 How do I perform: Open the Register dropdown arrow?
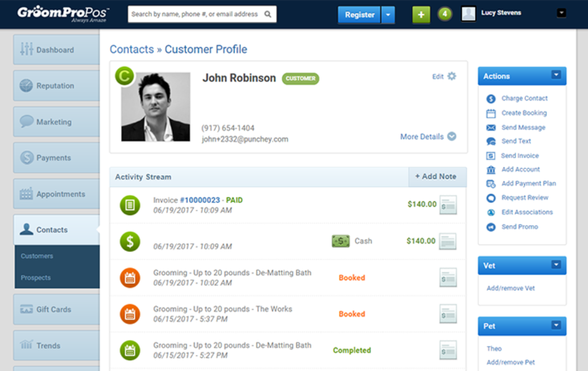pos(388,15)
